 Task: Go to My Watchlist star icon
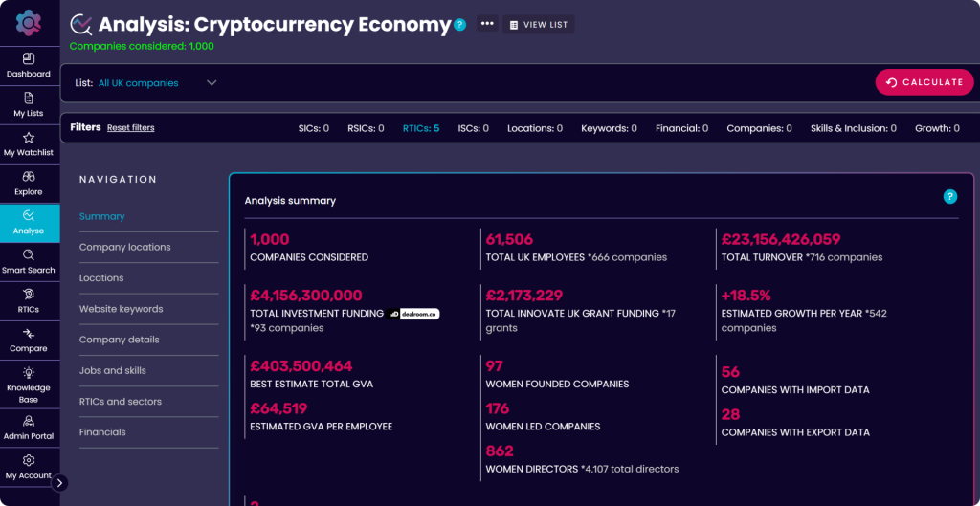tap(29, 138)
